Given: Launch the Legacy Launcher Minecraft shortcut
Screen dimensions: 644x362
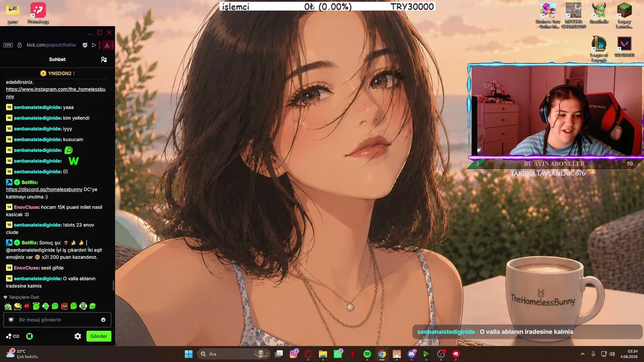Looking at the screenshot, I should [x=624, y=16].
